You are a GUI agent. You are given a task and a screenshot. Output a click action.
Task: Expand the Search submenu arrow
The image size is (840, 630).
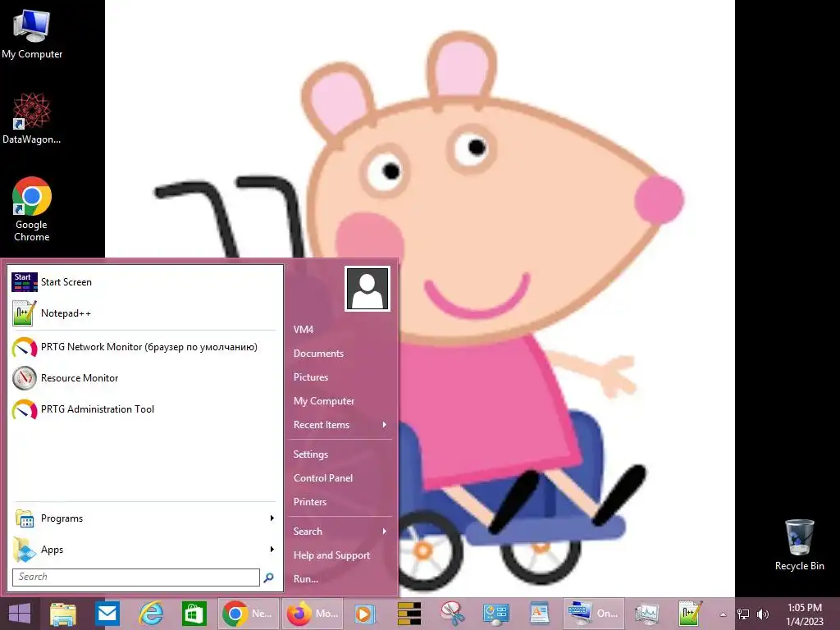(x=384, y=532)
